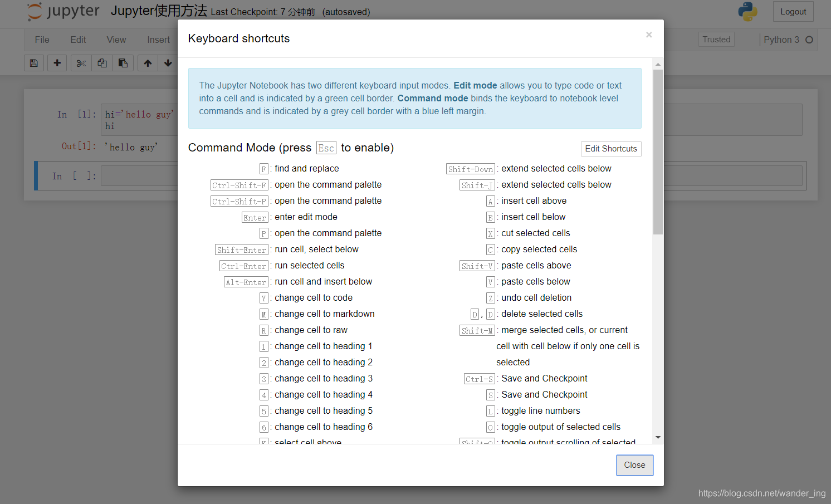This screenshot has width=831, height=504.
Task: Open the File menu
Action: click(x=42, y=40)
